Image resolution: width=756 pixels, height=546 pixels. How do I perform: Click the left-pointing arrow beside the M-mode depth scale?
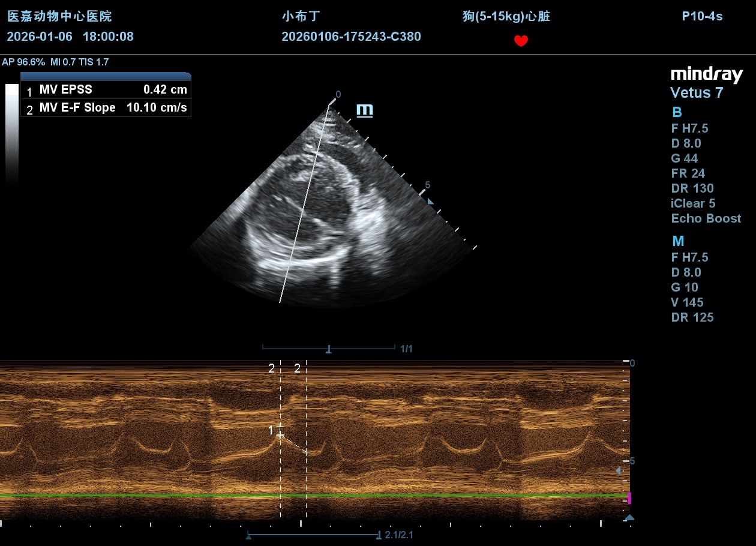(618, 471)
